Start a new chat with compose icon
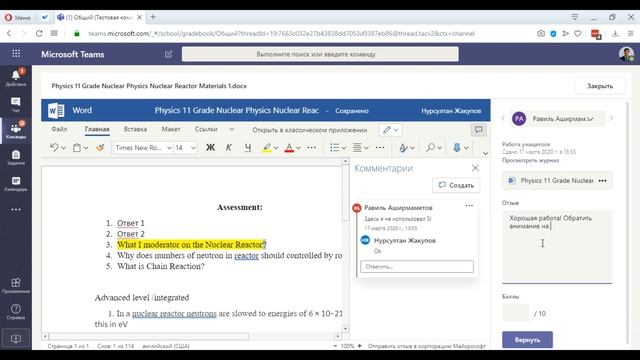Screen dimensions: 640x360 click(168, 54)
